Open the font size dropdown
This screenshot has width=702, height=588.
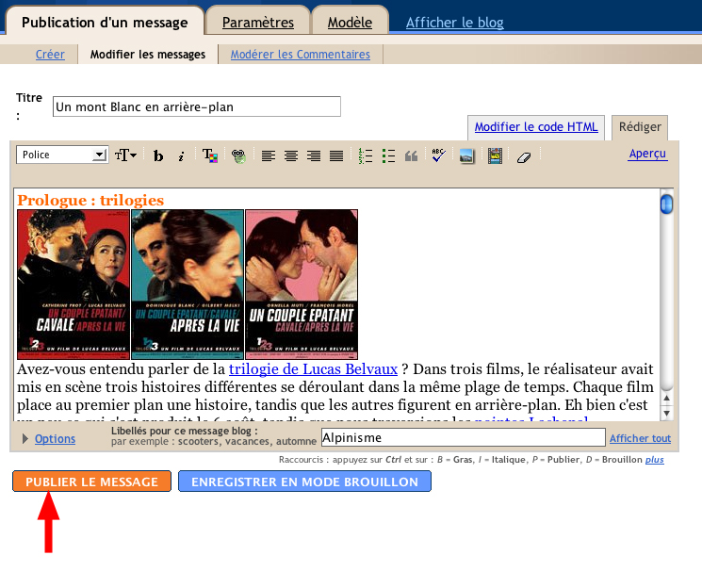125,155
